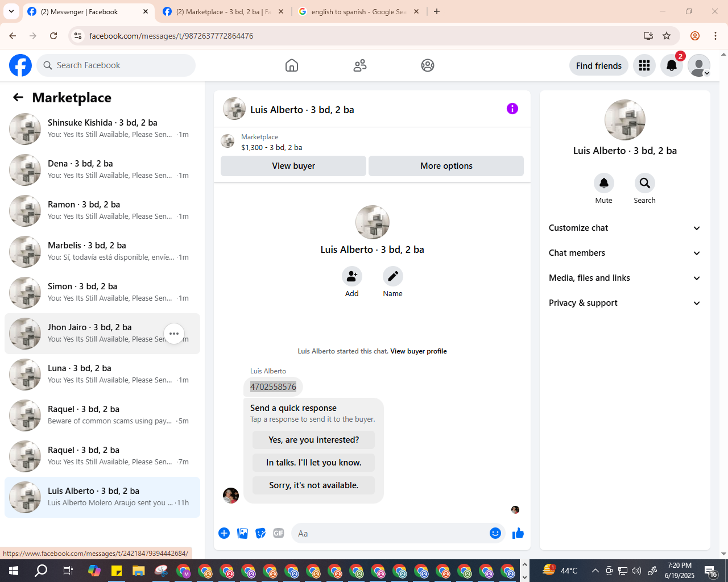
Task: Open taskbar notification center icon
Action: click(711, 571)
